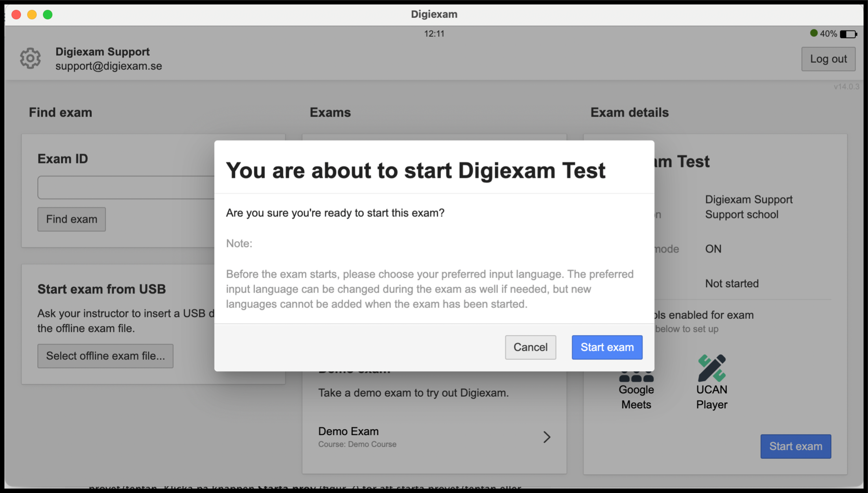Maximize the Digiexam window with green button

[x=48, y=15]
